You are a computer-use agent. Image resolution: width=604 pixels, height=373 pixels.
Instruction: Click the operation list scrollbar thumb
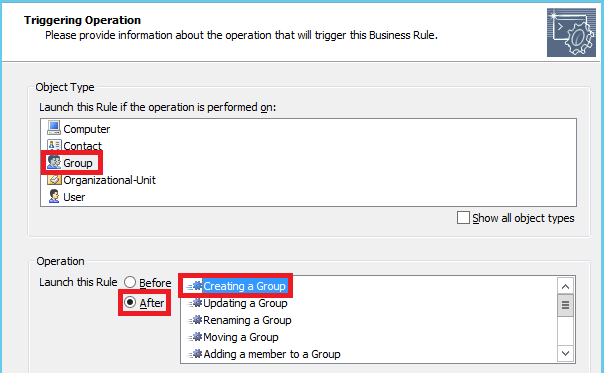pyautogui.click(x=565, y=305)
